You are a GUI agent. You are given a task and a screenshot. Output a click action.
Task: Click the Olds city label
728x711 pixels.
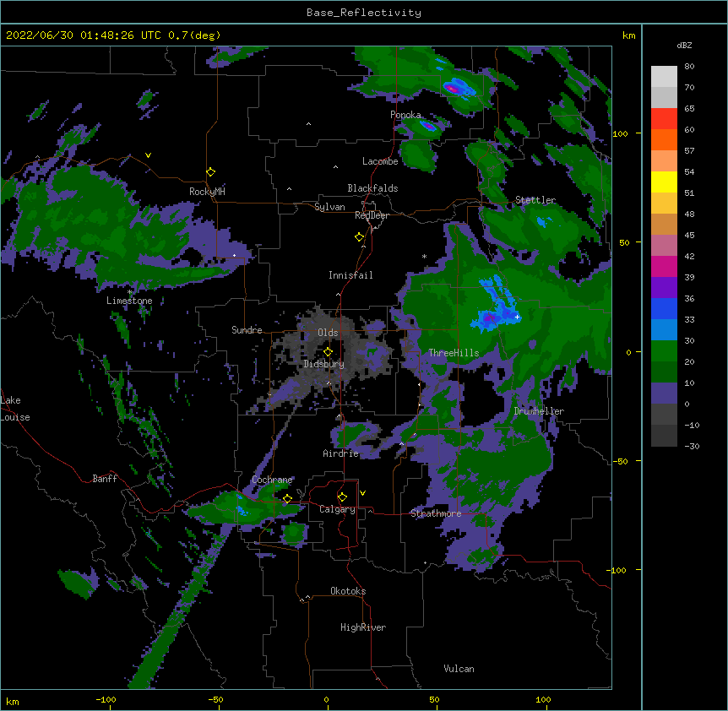pos(328,333)
